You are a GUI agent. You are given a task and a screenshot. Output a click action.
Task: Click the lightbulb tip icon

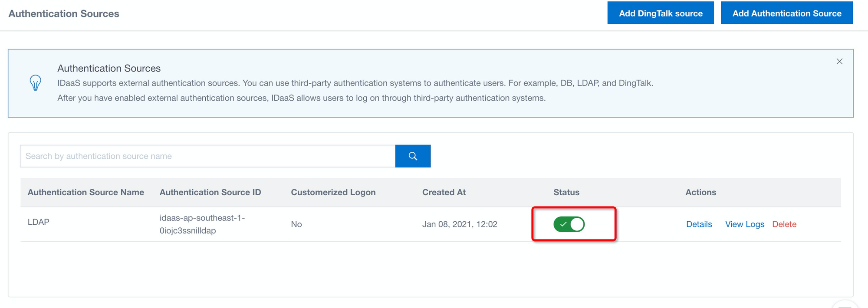pyautogui.click(x=36, y=82)
